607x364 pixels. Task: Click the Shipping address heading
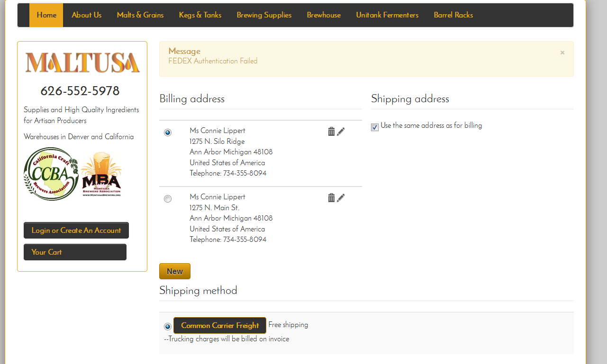coord(410,99)
